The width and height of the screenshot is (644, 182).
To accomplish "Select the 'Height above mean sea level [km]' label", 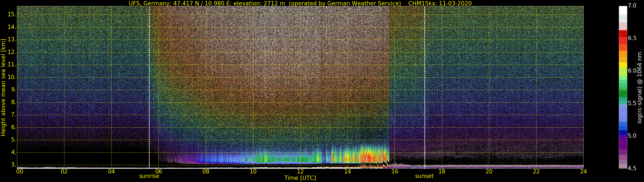I will click(x=3, y=87).
